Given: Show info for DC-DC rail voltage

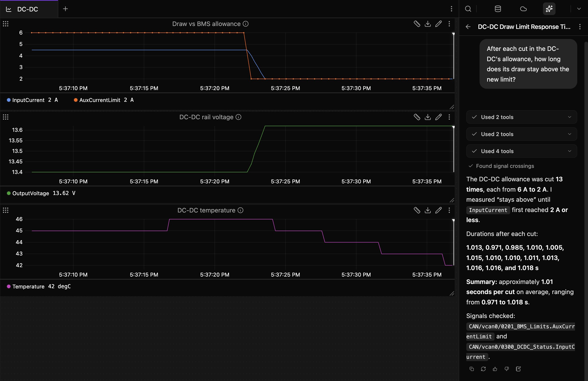Looking at the screenshot, I should pos(238,117).
